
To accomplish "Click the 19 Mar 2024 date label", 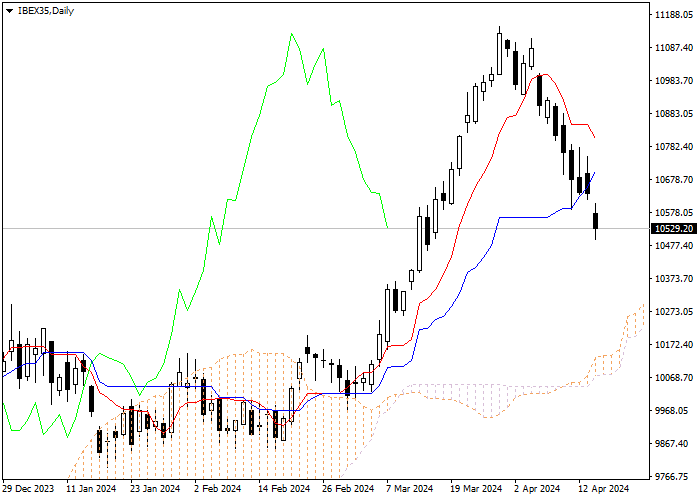I will click(x=476, y=489).
